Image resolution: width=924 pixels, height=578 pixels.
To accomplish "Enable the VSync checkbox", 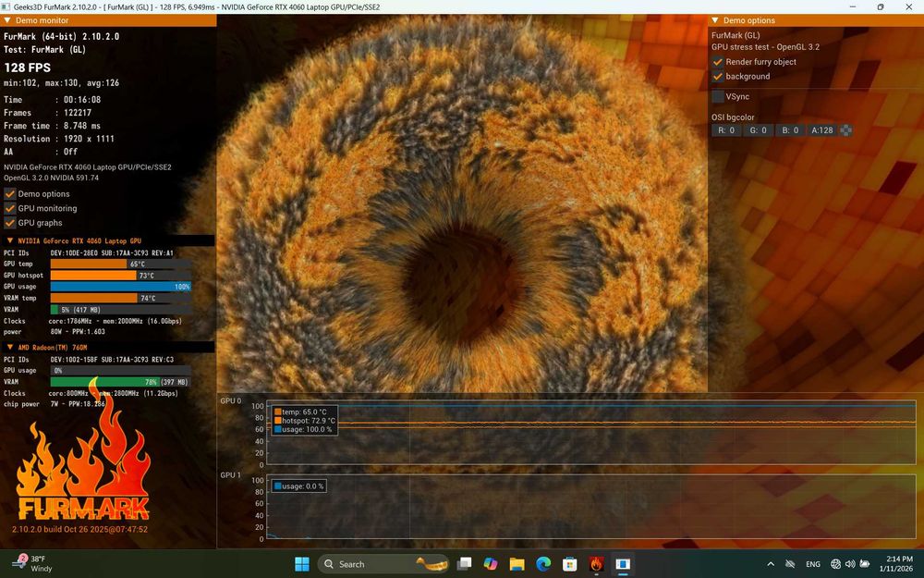I will pyautogui.click(x=718, y=96).
